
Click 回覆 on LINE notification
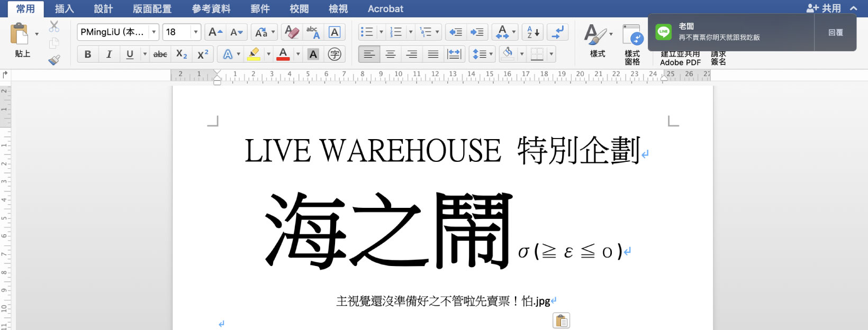(x=836, y=32)
